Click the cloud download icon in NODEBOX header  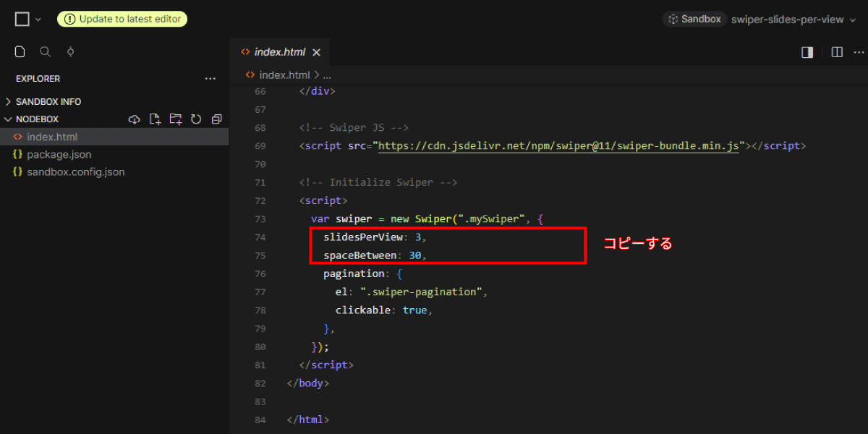coord(134,119)
